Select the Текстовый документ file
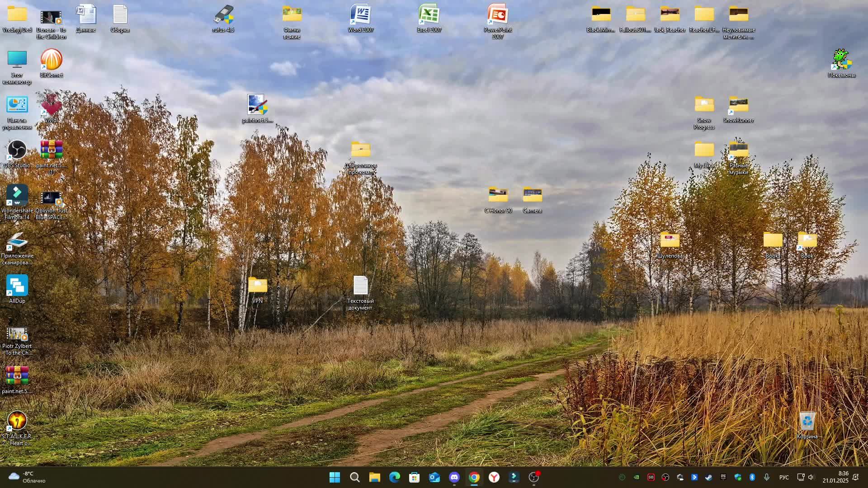 coord(360,286)
